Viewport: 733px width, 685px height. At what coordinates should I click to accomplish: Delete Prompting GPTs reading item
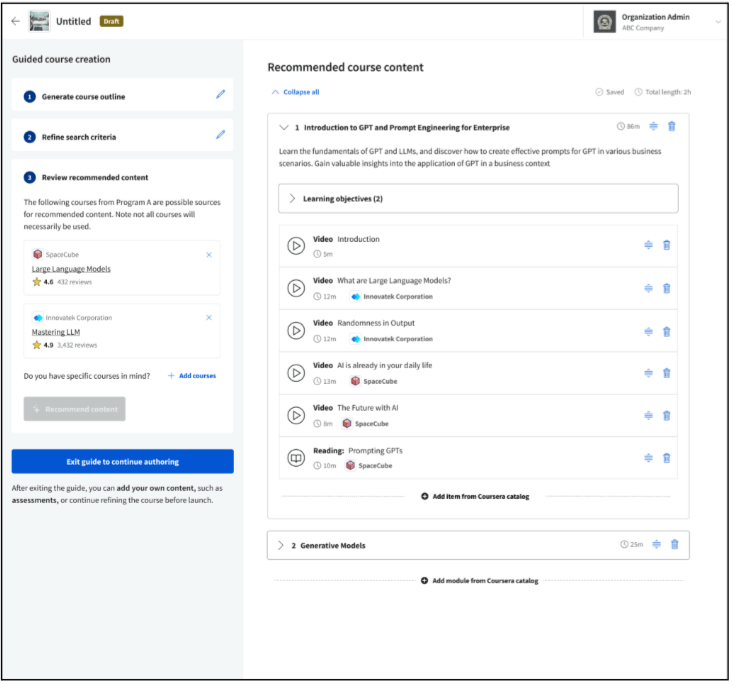coord(667,458)
